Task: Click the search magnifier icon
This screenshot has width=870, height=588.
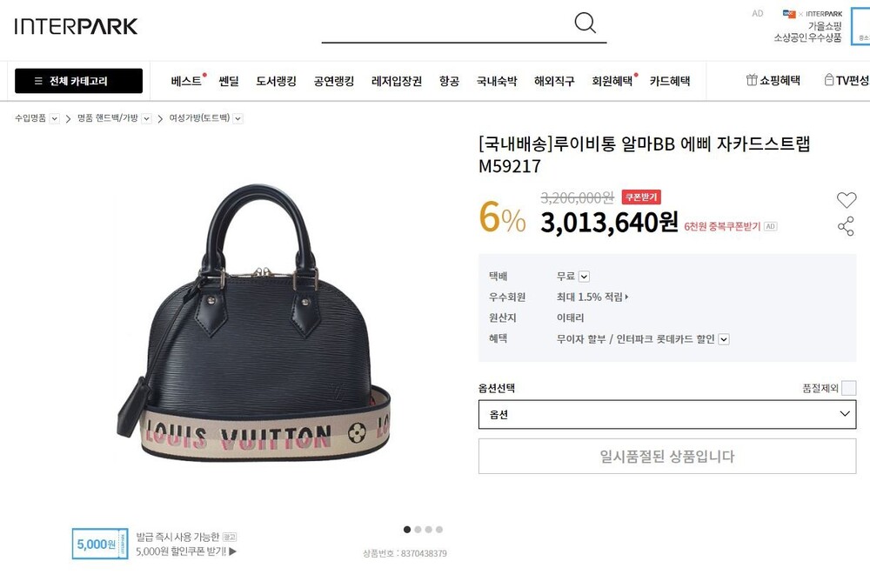Action: (585, 23)
